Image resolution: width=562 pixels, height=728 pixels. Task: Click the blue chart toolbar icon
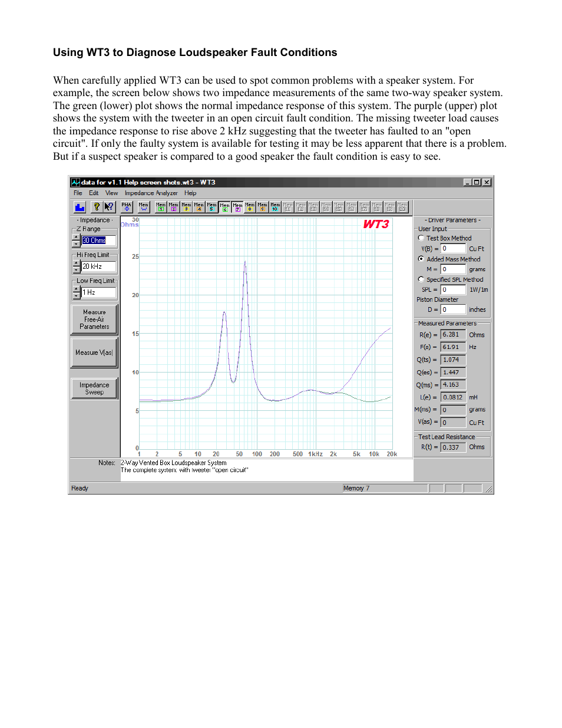point(80,207)
